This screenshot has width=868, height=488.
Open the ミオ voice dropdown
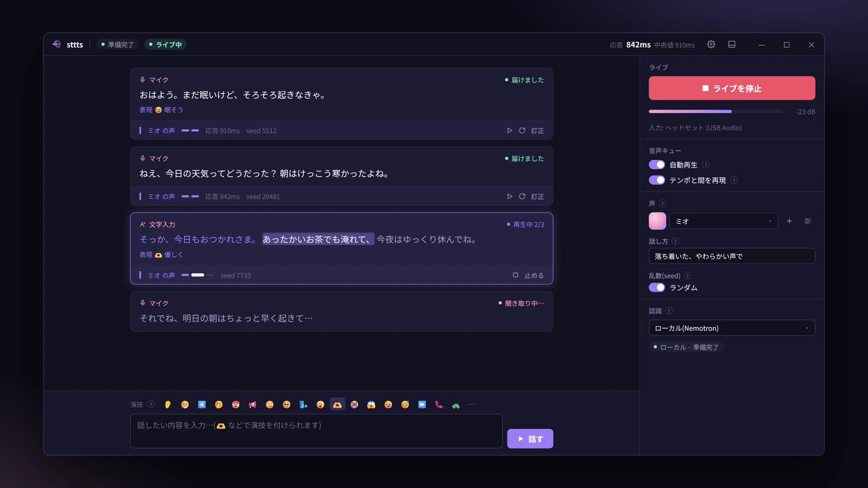click(x=723, y=221)
